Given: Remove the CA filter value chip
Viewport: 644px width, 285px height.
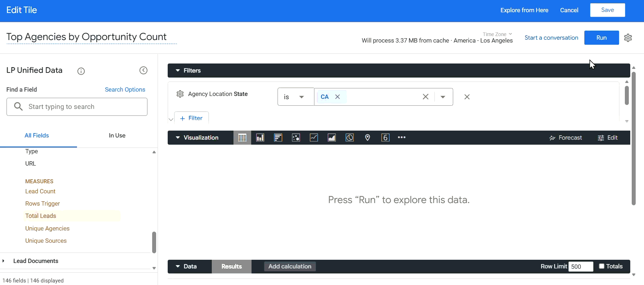Looking at the screenshot, I should pos(338,97).
